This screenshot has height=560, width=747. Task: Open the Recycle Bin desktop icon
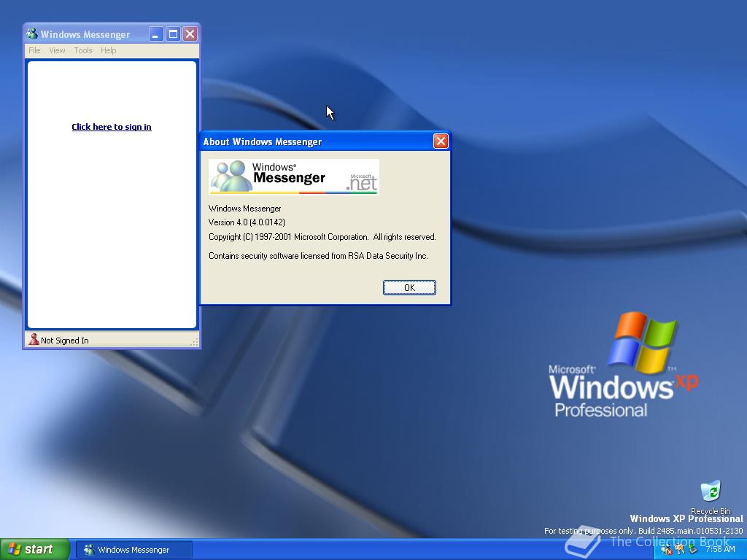[x=711, y=491]
